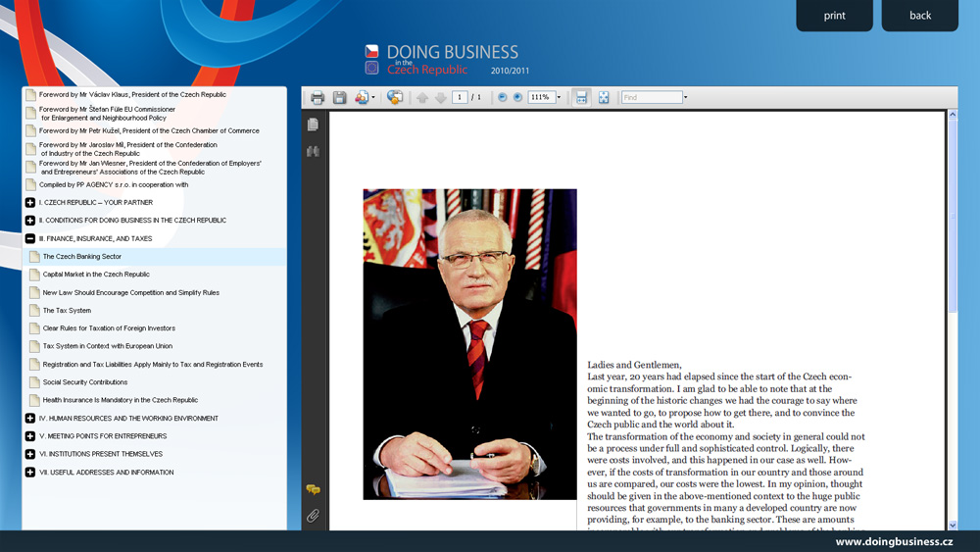Image resolution: width=980 pixels, height=552 pixels.
Task: Select Registration and Tax Liabilities entry
Action: (153, 364)
